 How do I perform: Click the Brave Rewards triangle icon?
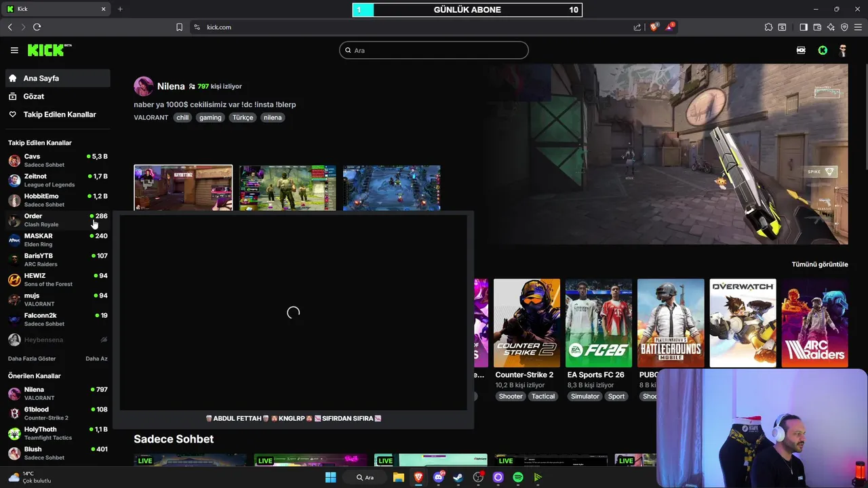click(670, 27)
